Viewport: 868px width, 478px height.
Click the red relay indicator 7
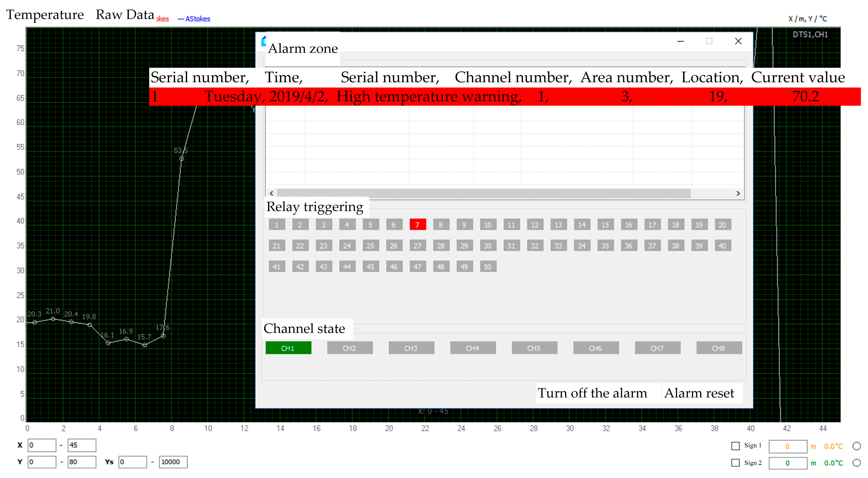418,225
